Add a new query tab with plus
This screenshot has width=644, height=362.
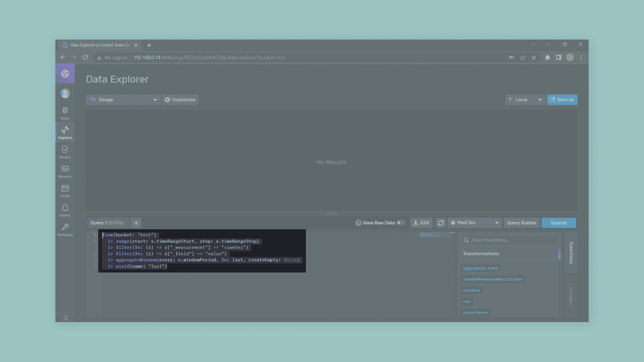(136, 223)
